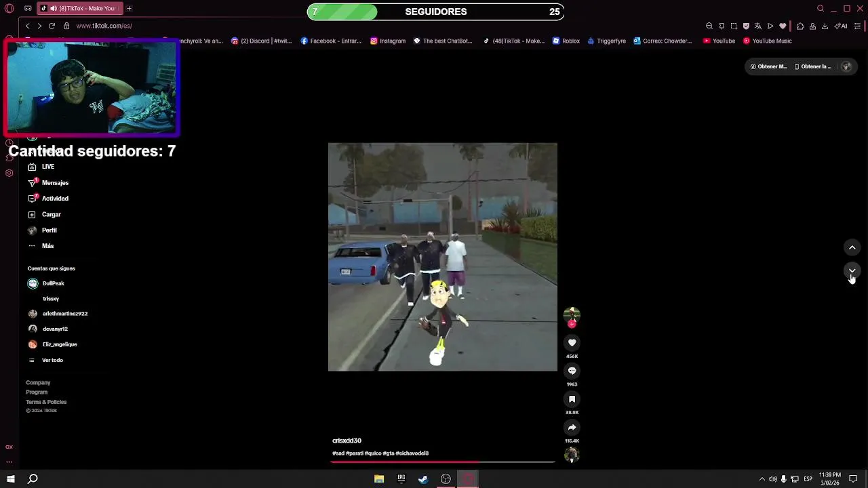Viewport: 868px width, 488px height.
Task: Open the profile avatar in the top-right header
Action: tap(846, 66)
